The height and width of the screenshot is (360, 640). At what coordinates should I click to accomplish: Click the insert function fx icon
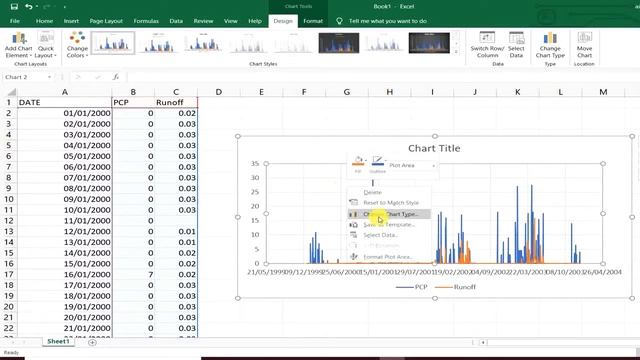116,77
